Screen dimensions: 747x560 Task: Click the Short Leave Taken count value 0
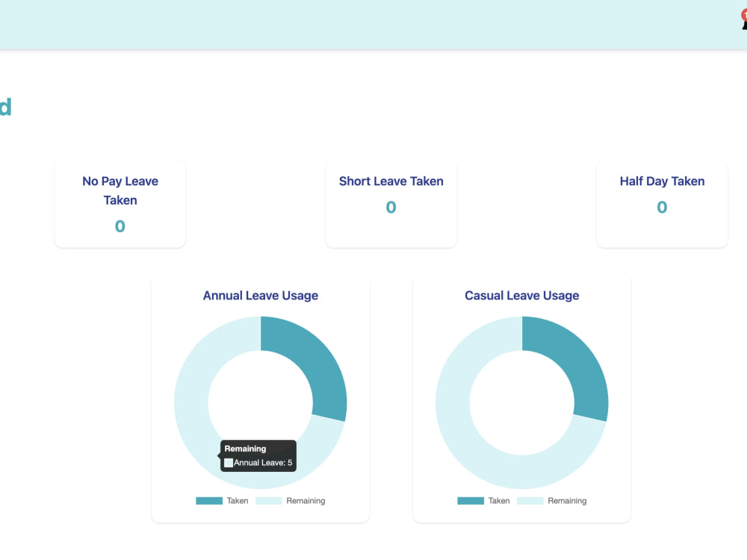(391, 207)
